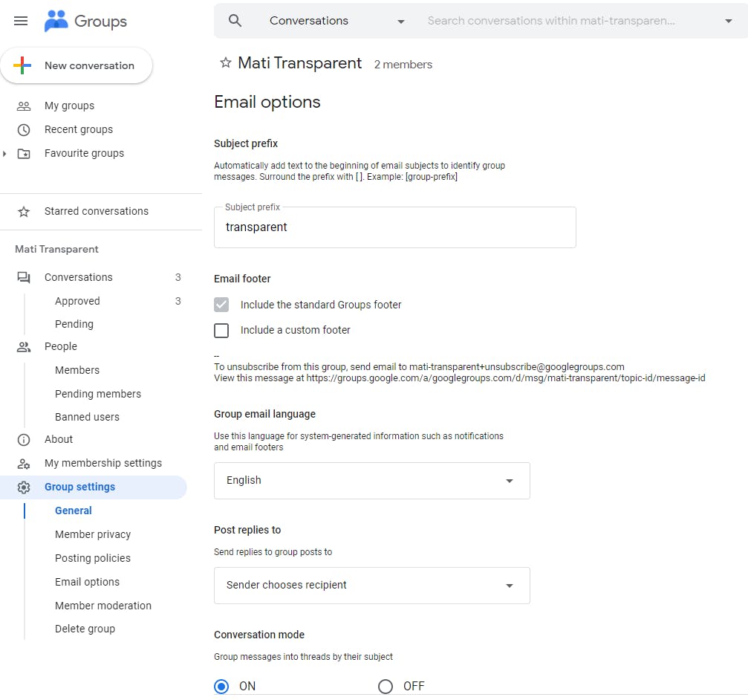The height and width of the screenshot is (700, 748).
Task: Open Sender chooses recipient dropdown
Action: tap(371, 586)
